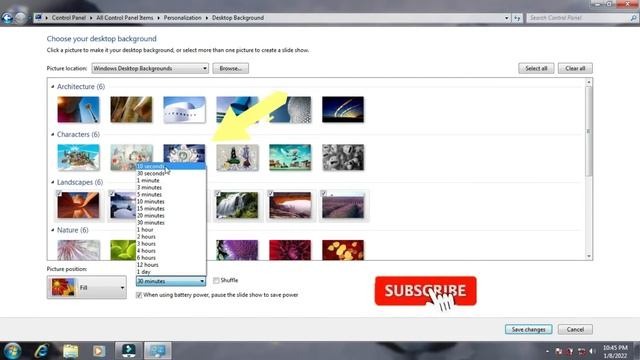Open the Picture location dropdown
Viewport: 640px width, 360px height.
(150, 68)
